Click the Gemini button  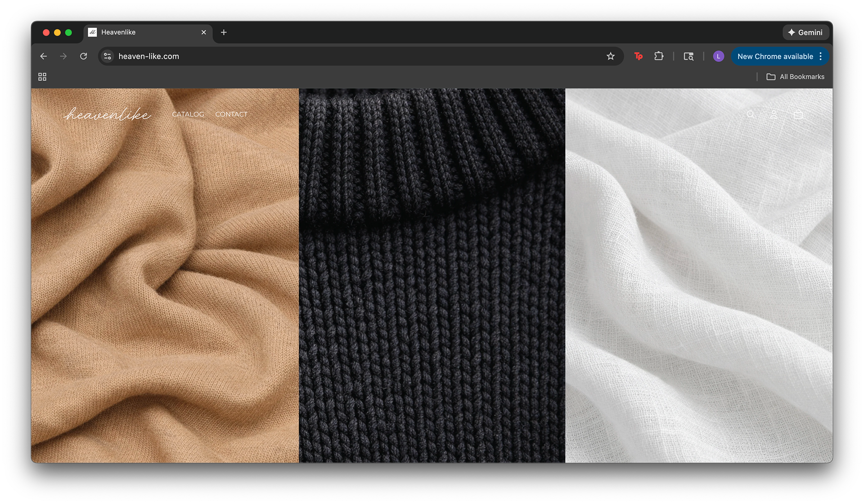[805, 32]
